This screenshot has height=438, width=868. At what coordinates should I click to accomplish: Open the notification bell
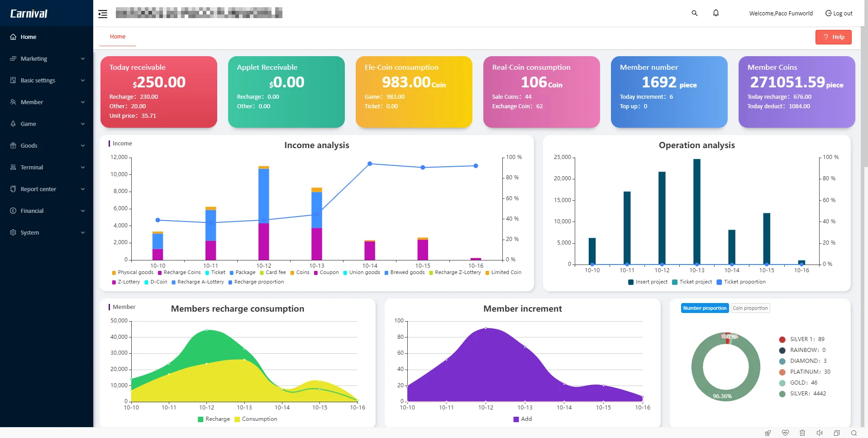(715, 13)
